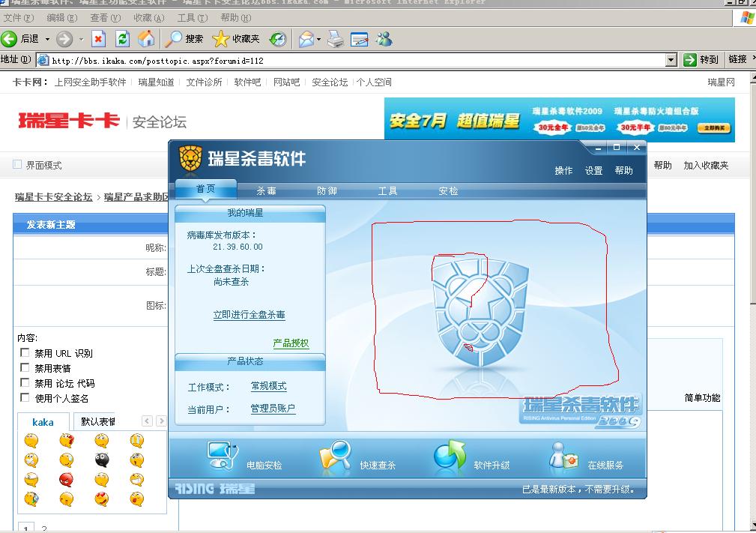Open 瑞星知道 nav link
This screenshot has width=756, height=533.
click(x=156, y=82)
